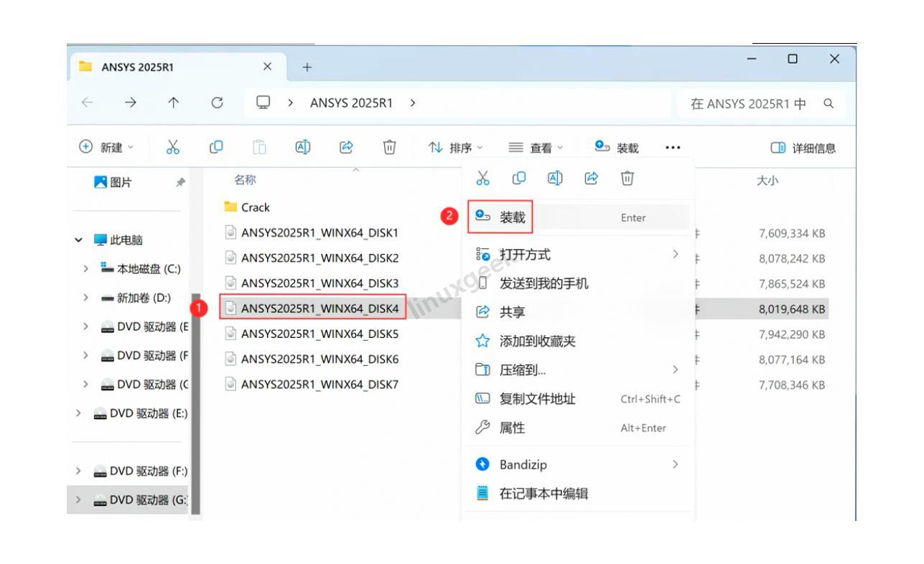Click the Cut icon in the toolbar
This screenshot has width=924, height=564.
[172, 148]
